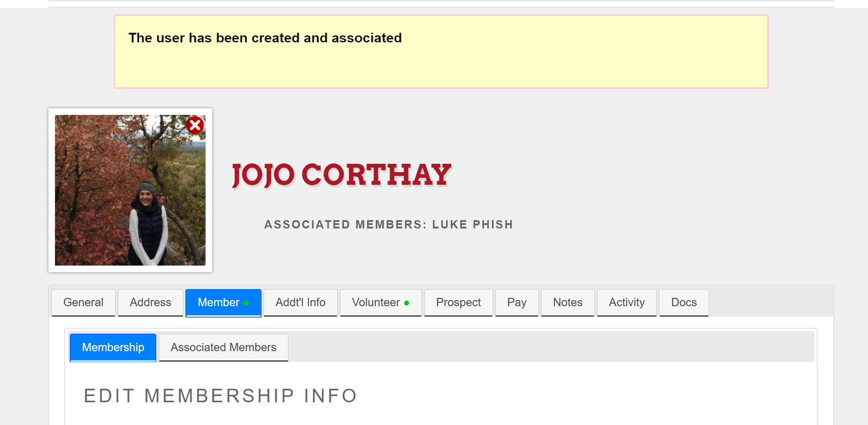Select the Membership sub-tab
The height and width of the screenshot is (425, 868).
(113, 348)
